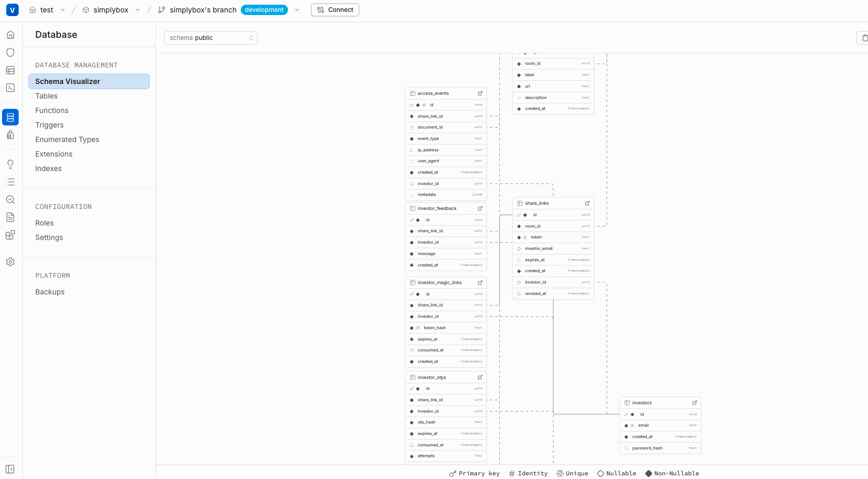Click the message row in investor_feedback
This screenshot has height=479, width=868.
pos(446,253)
